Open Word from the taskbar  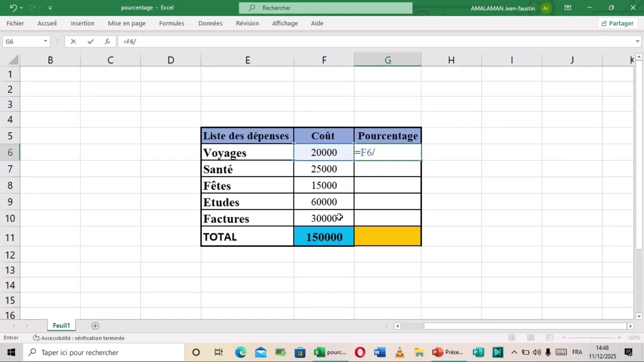pyautogui.click(x=380, y=352)
